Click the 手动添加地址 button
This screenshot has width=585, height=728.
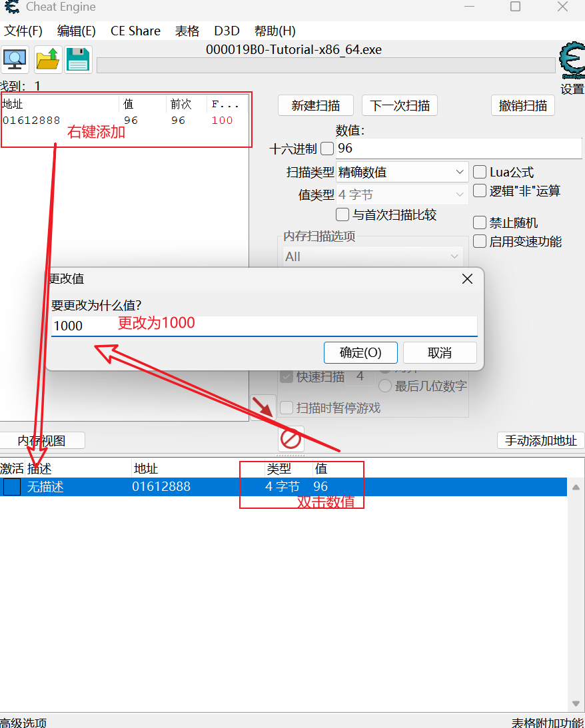pyautogui.click(x=540, y=440)
